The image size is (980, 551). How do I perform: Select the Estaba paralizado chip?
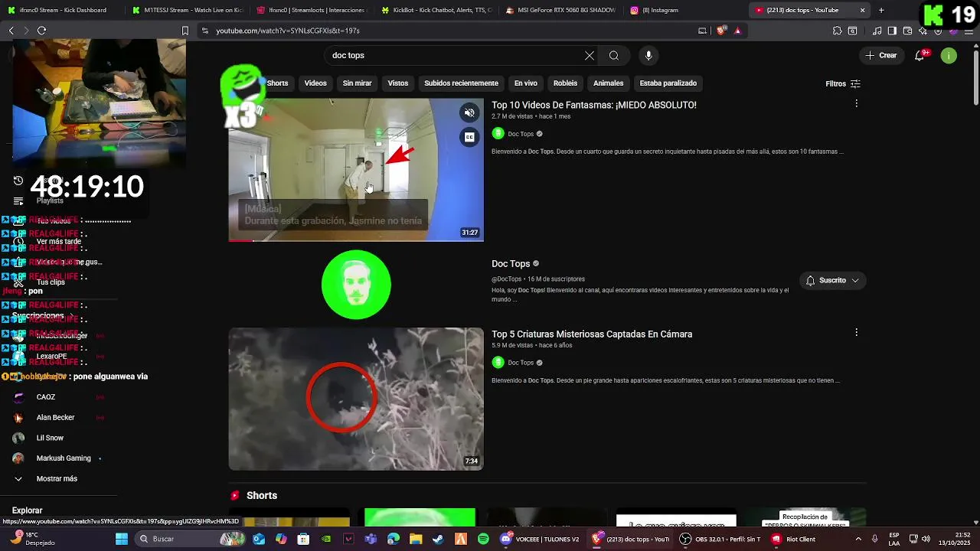click(x=668, y=83)
